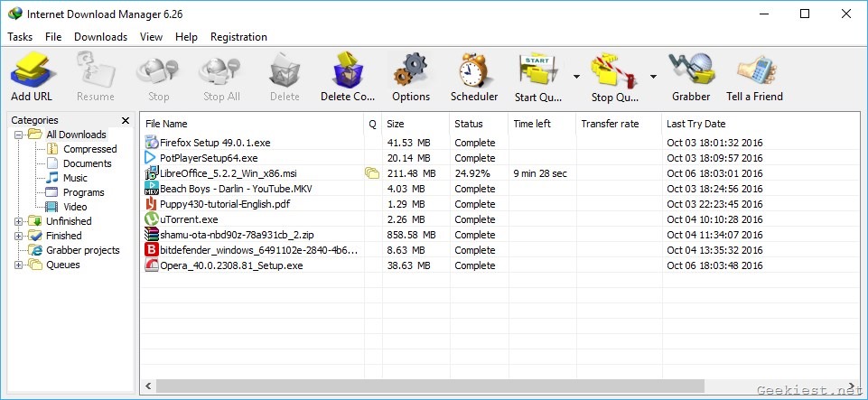
Task: Open the Start Queue dropdown arrow
Action: pos(576,77)
